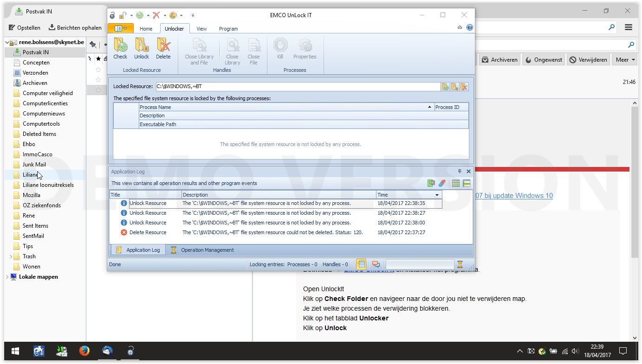Click the Locked Resource path input field
Screen dimensions: 642x364
tap(298, 87)
